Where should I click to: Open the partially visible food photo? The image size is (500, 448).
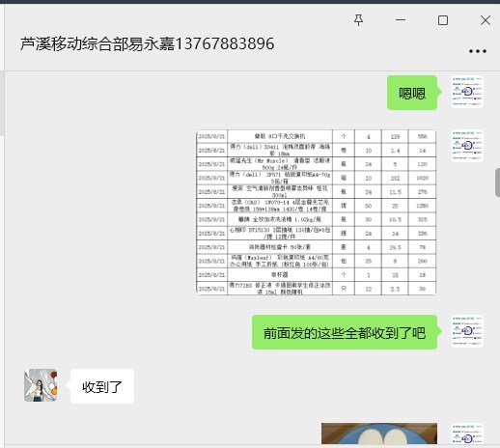point(379,434)
